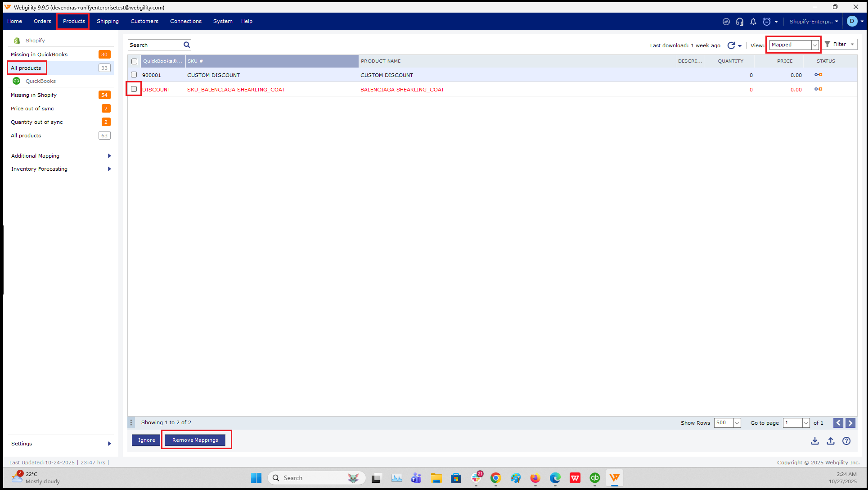
Task: Click the Remove Mappings button
Action: pos(195,440)
